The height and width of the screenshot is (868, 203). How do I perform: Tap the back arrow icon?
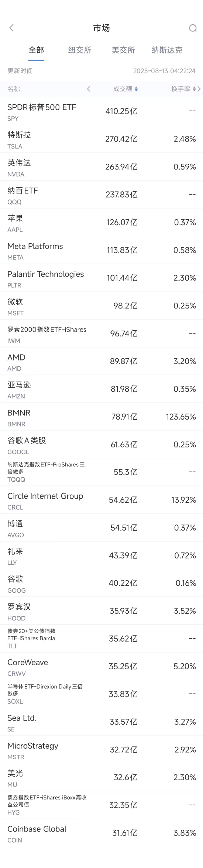click(11, 28)
